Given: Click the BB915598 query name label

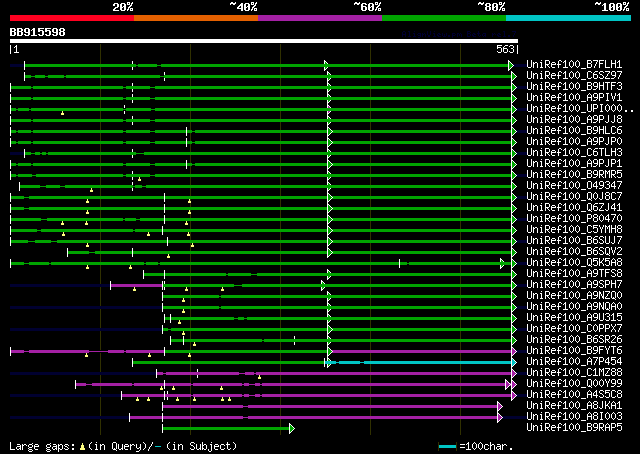Looking at the screenshot, I should pyautogui.click(x=38, y=32).
